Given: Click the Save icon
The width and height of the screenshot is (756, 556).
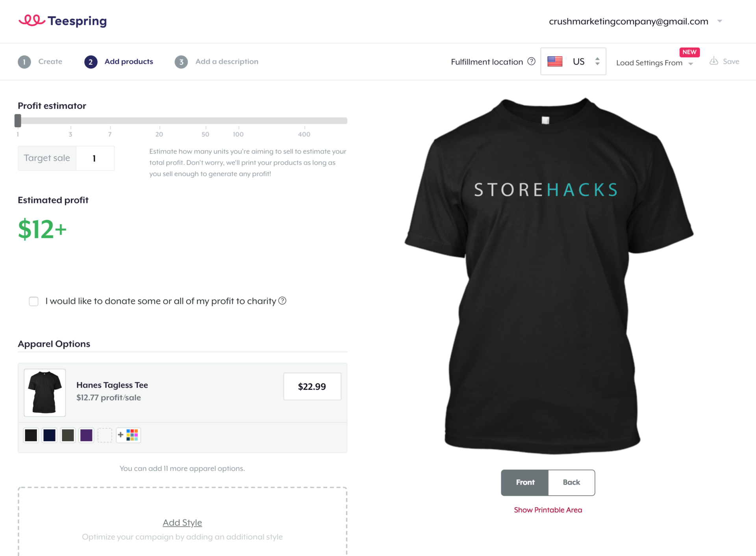Looking at the screenshot, I should pyautogui.click(x=714, y=61).
